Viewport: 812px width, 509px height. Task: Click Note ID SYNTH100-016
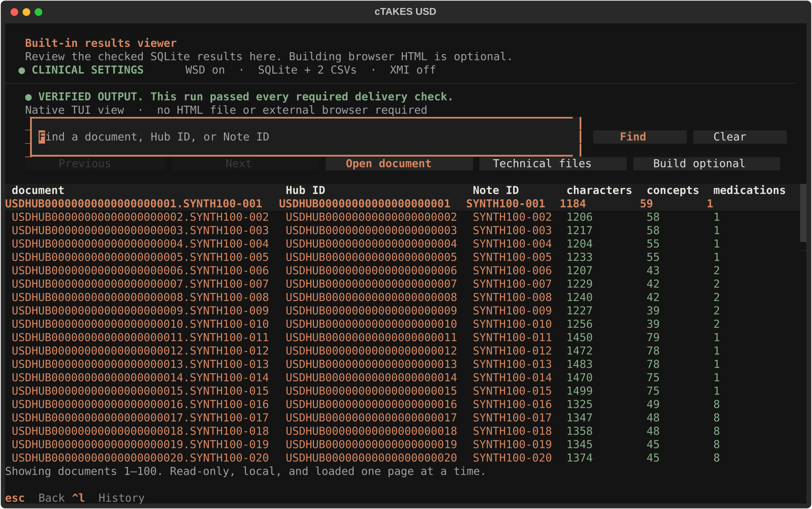[512, 404]
